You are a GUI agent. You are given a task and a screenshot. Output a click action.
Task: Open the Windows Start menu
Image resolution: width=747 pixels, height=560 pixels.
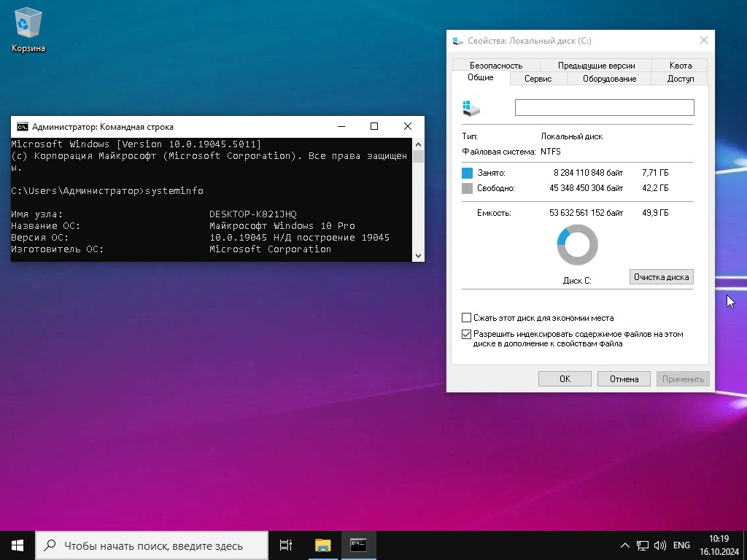18,545
